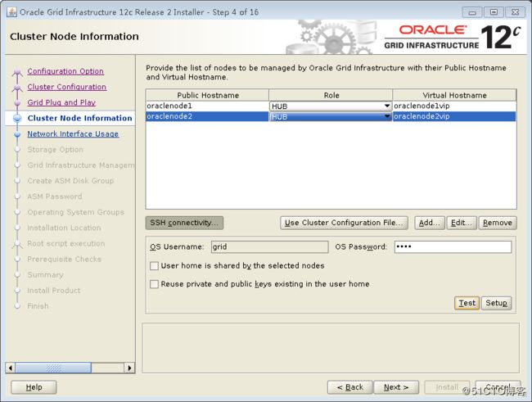Open Use Cluster Configuration File dialog

(344, 223)
